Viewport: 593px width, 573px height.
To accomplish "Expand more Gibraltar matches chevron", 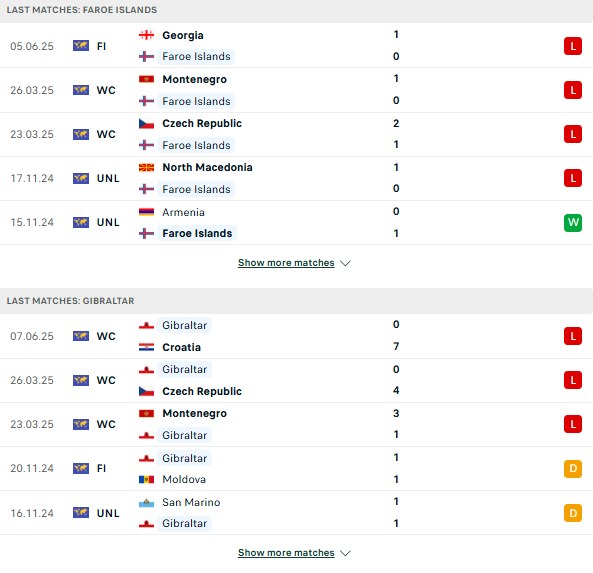I will coord(345,553).
